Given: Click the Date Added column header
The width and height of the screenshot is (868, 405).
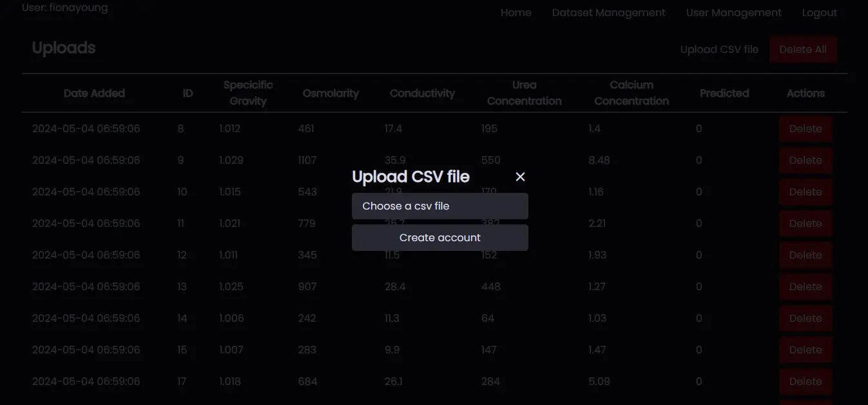Looking at the screenshot, I should 94,94.
